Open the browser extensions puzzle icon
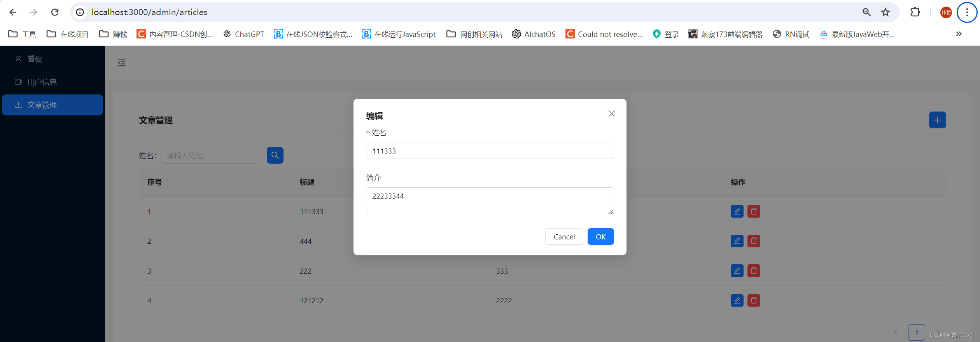The image size is (980, 342). 915,12
